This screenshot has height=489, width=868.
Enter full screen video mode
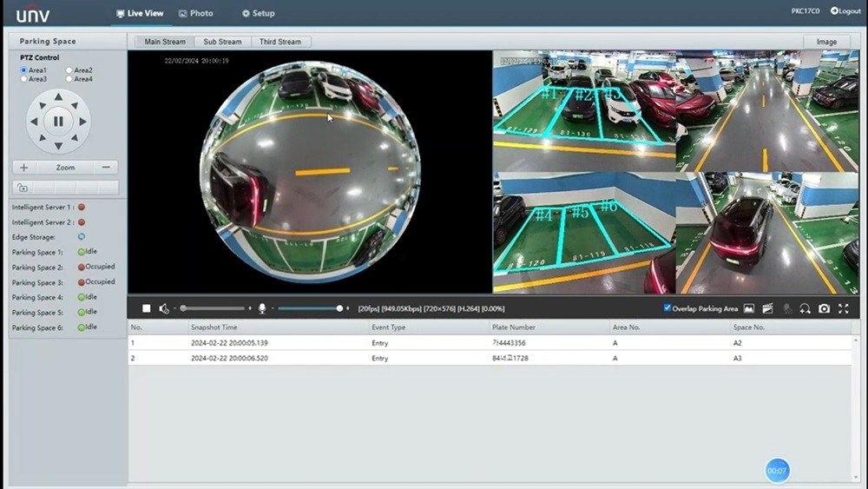844,308
